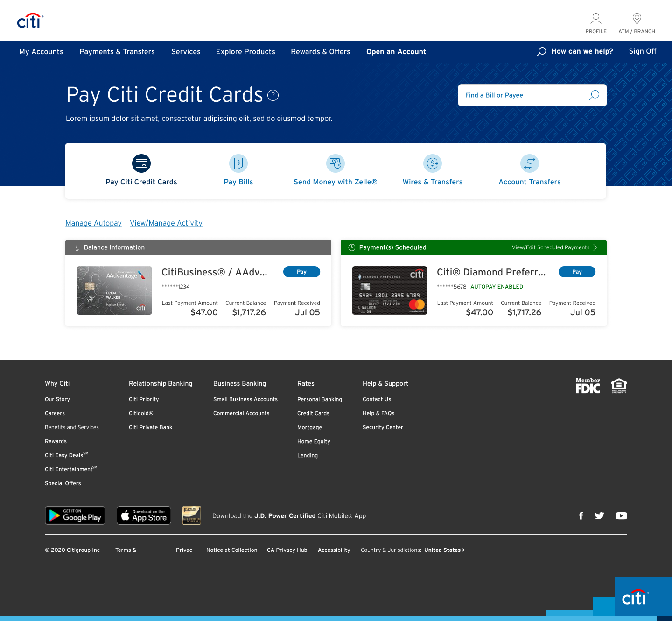
Task: Expand Country & Jurisdictions United States selector
Action: 444,550
